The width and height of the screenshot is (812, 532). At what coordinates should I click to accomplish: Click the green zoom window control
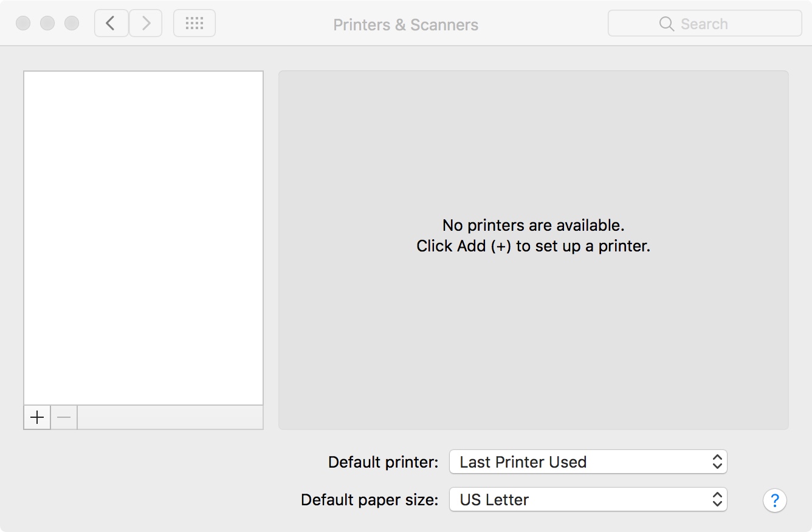(x=71, y=22)
